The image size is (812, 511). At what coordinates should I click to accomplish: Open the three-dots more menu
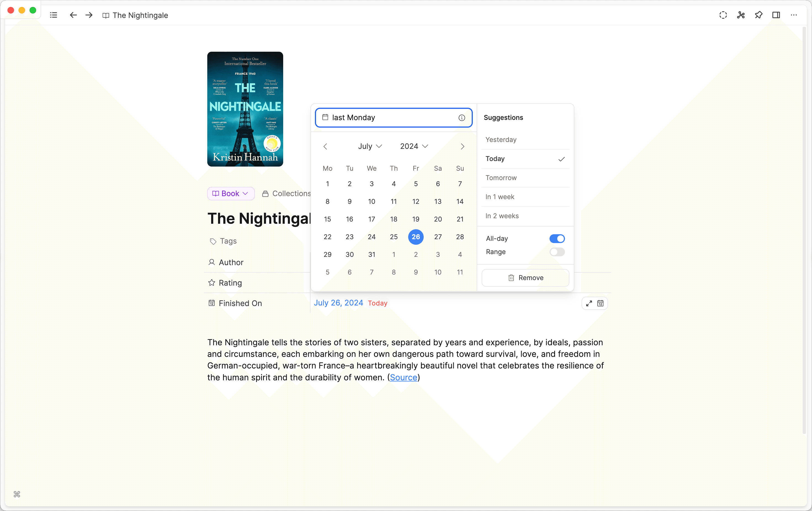point(794,15)
